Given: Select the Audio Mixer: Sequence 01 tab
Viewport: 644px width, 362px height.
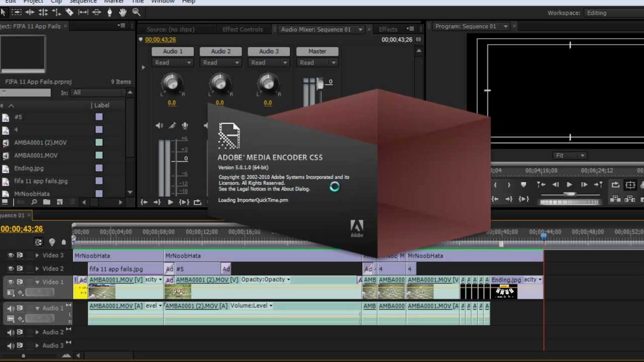Looking at the screenshot, I should [x=316, y=29].
